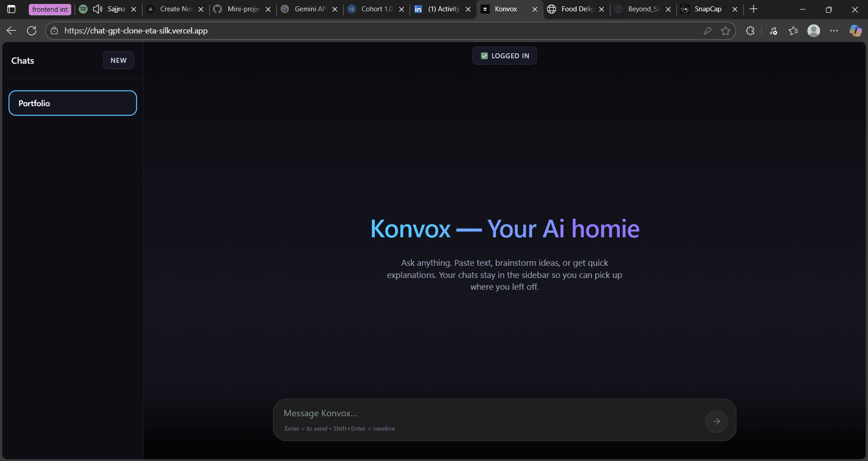868x461 pixels.
Task: Close the Gemini API tab
Action: (x=335, y=9)
